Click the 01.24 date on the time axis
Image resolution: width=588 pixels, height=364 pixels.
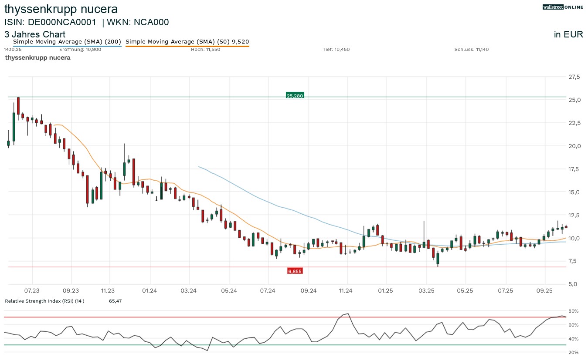(x=150, y=290)
